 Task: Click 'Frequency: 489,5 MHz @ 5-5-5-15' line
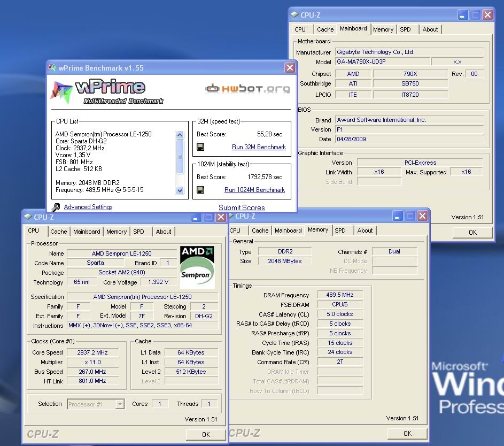coord(99,190)
